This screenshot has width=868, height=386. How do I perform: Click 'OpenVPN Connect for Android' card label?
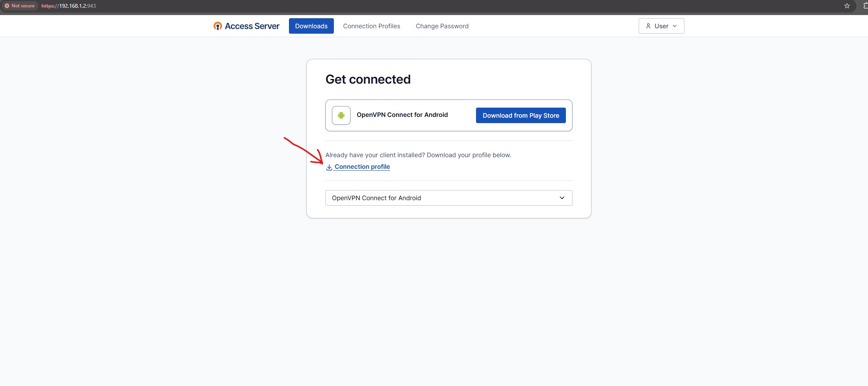click(402, 115)
